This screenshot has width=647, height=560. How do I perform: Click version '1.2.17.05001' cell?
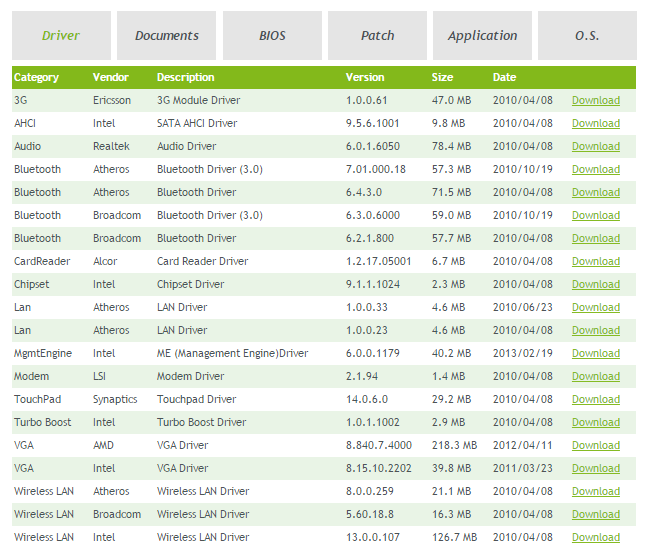[378, 262]
